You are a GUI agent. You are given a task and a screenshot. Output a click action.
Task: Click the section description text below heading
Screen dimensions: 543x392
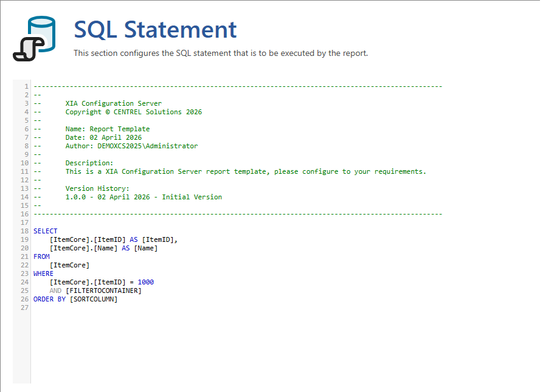click(221, 53)
